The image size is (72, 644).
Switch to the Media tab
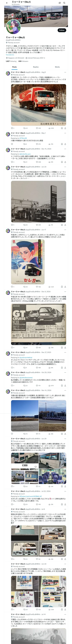tap(57, 67)
